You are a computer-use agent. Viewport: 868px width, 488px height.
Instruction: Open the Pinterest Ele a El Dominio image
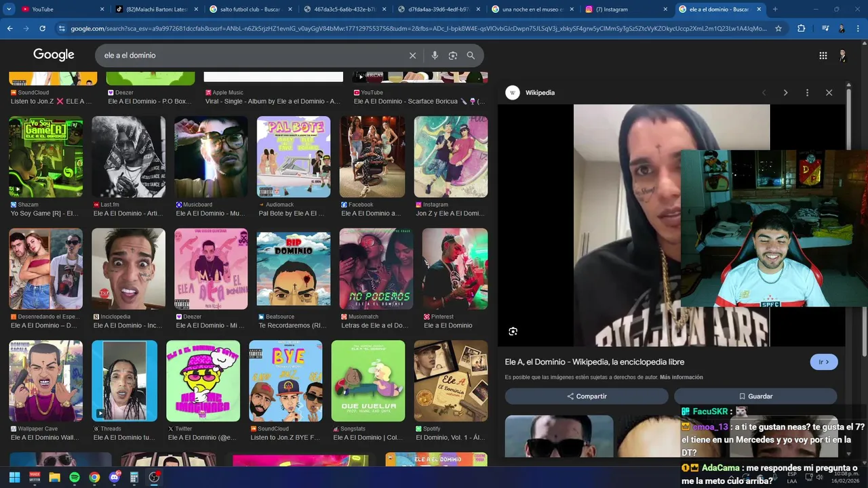455,269
